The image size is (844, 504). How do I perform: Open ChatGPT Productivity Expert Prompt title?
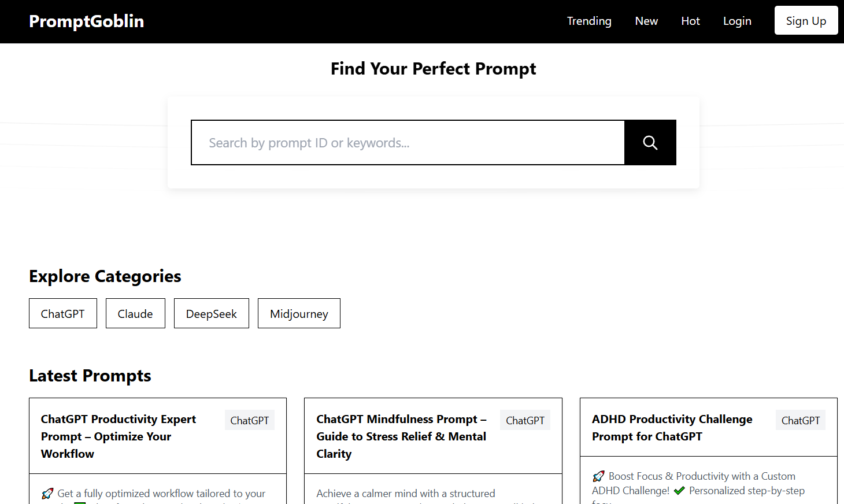119,436
